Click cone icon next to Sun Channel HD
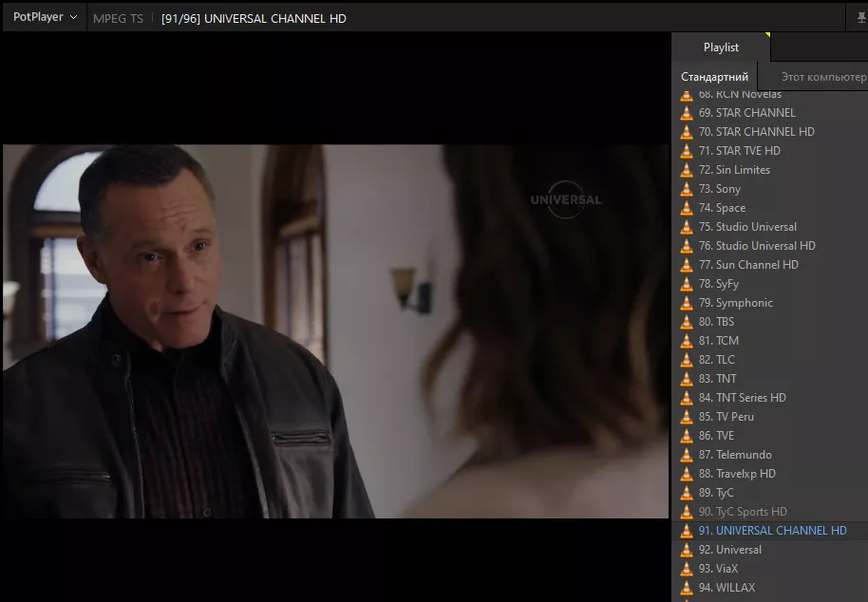The height and width of the screenshot is (602, 868). (x=687, y=265)
